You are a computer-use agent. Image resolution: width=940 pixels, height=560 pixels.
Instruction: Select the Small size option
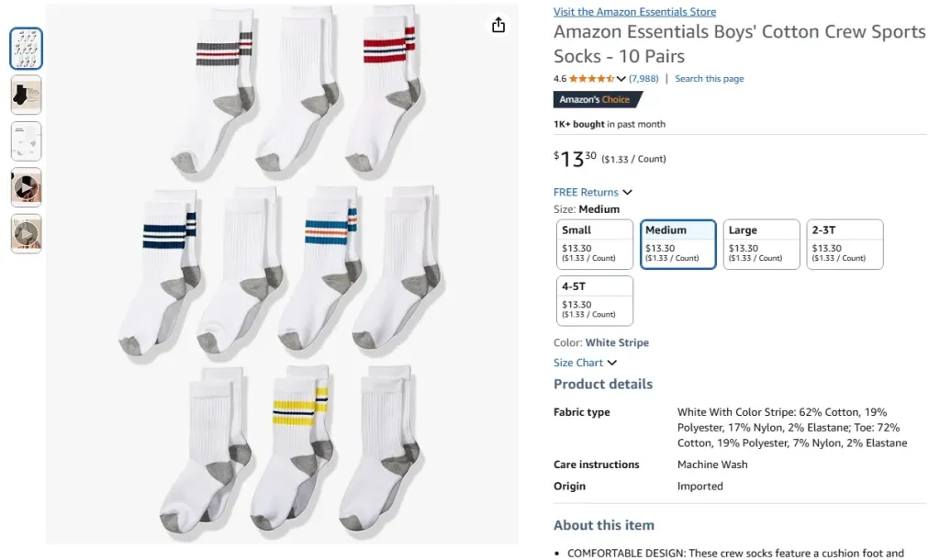pyautogui.click(x=594, y=243)
